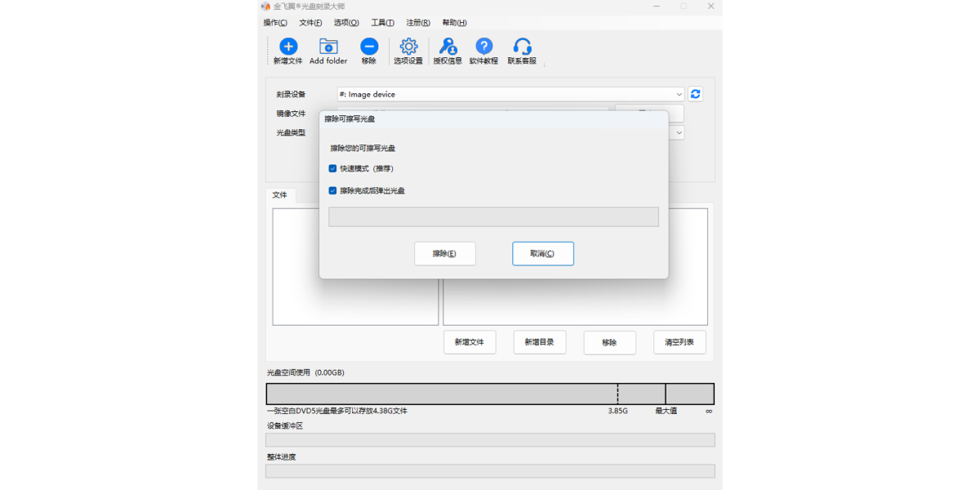Open 授权信息 key icon
The height and width of the screenshot is (490, 980).
[448, 47]
